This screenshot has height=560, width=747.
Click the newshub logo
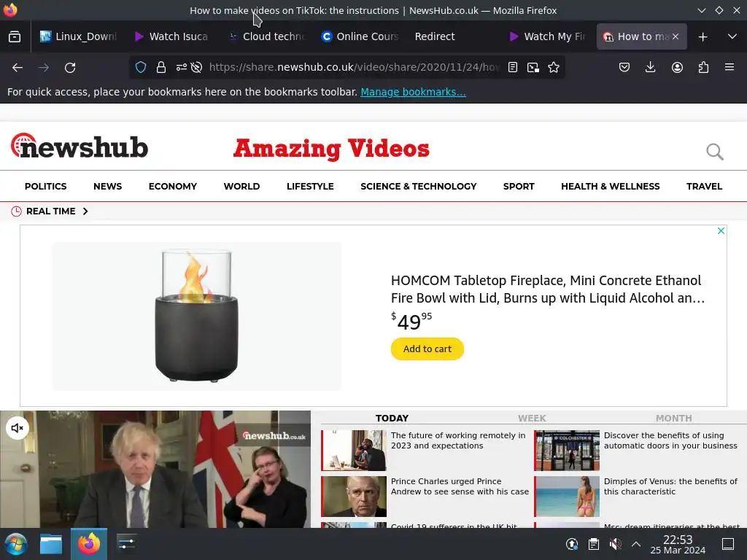point(79,146)
